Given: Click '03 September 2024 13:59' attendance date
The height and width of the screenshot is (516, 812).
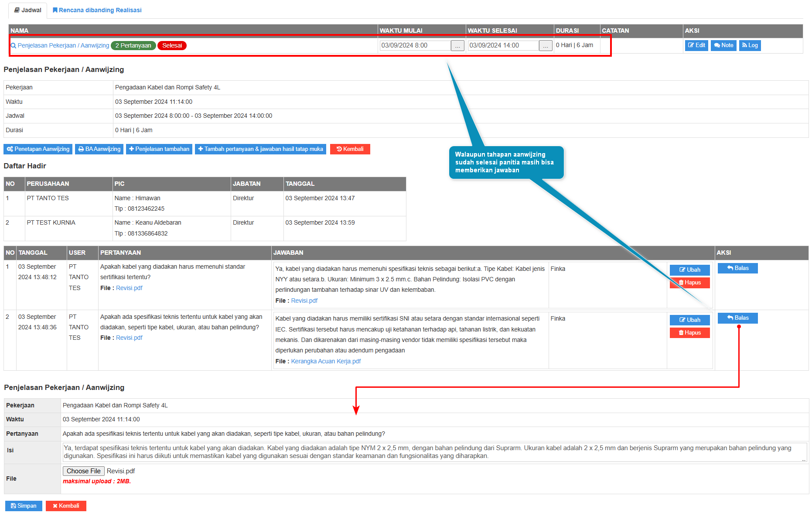Looking at the screenshot, I should [x=320, y=222].
